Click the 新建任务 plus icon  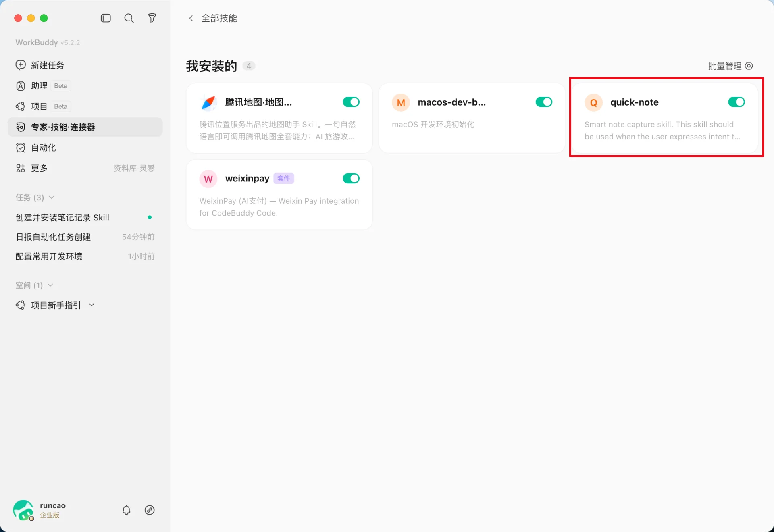pyautogui.click(x=21, y=65)
